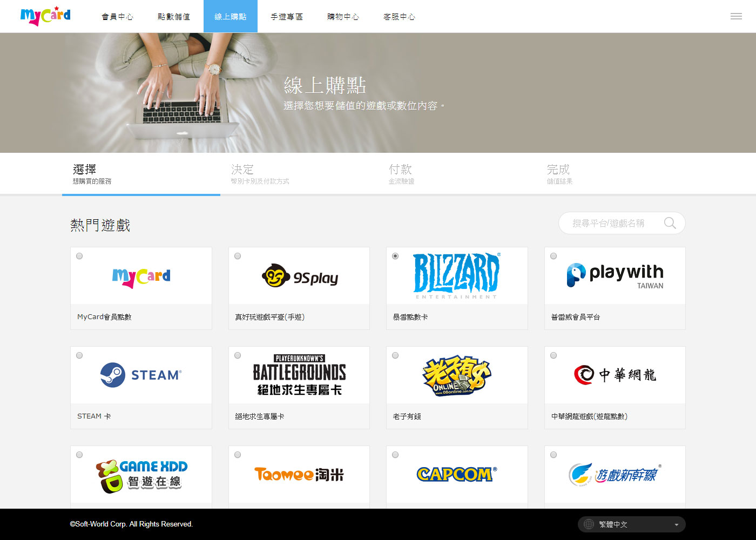
Task: Click the 熱門遊戲 heading
Action: click(100, 225)
